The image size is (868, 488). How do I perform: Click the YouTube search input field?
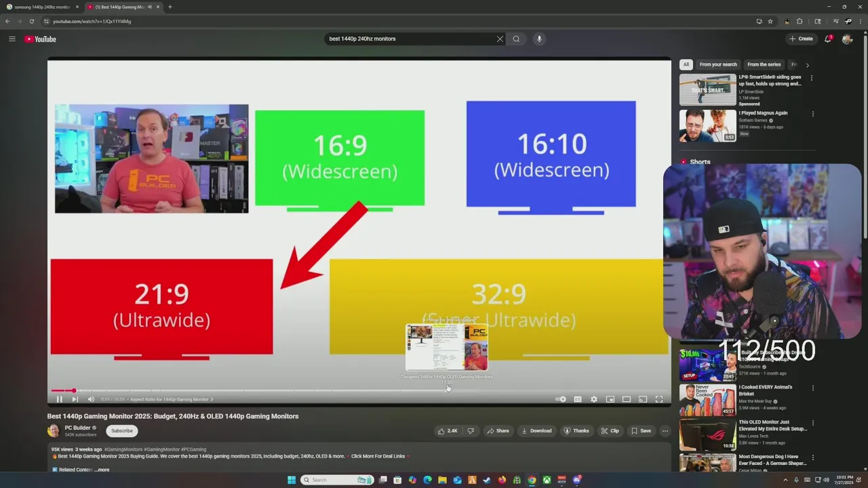(x=411, y=39)
